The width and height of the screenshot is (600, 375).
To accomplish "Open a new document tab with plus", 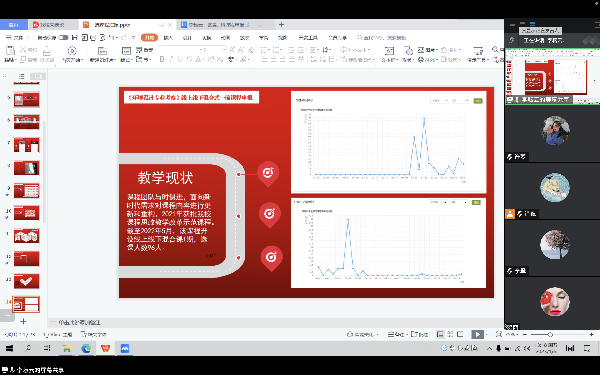I will coord(281,24).
